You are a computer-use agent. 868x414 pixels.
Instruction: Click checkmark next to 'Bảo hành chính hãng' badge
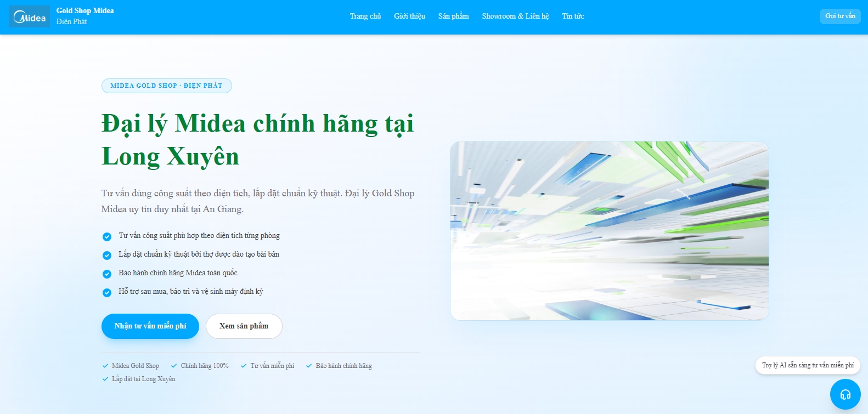[309, 366]
